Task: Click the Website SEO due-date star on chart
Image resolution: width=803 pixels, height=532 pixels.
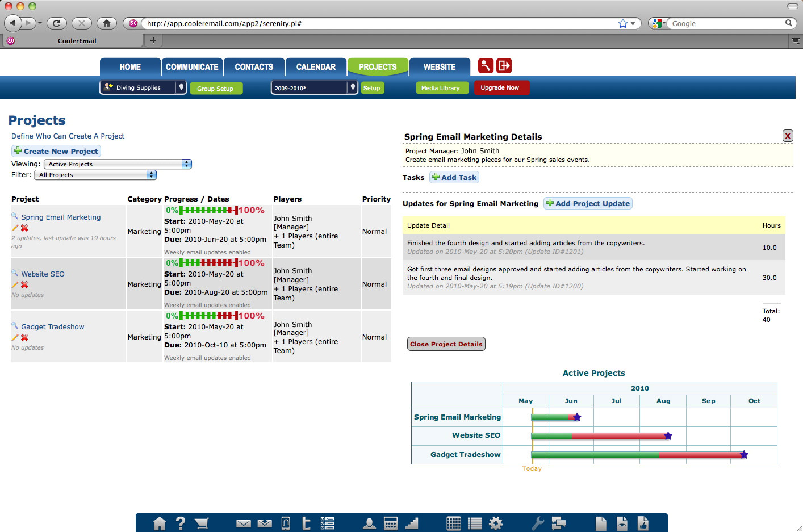Action: pyautogui.click(x=668, y=436)
